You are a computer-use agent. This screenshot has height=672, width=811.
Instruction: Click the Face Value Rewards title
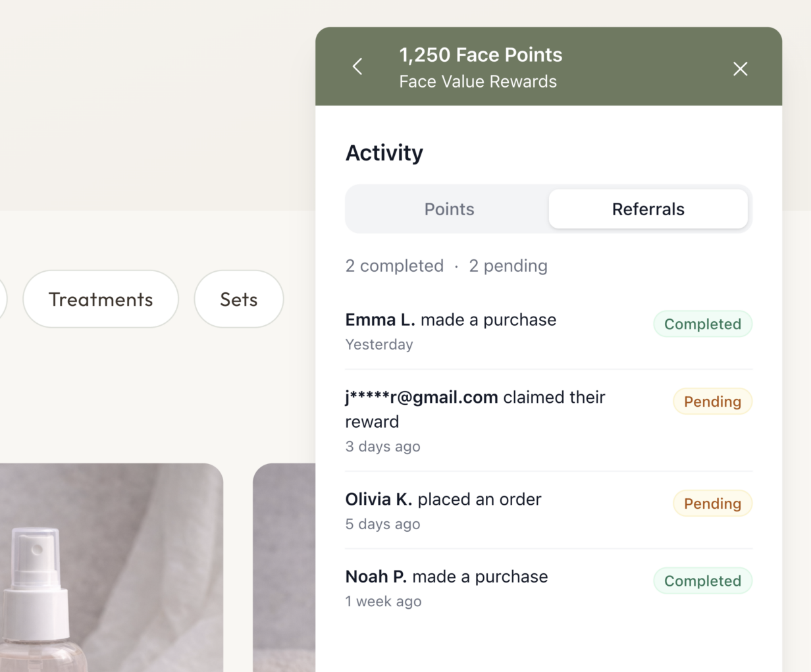478,81
